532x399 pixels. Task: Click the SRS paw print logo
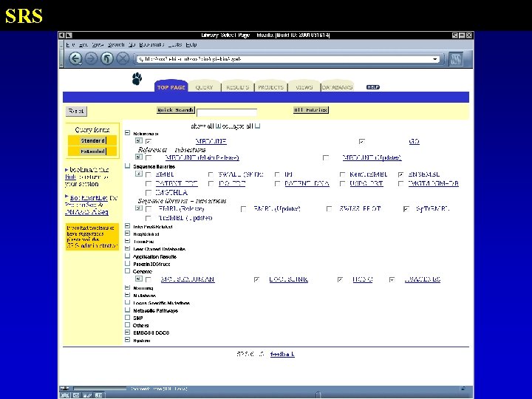pos(137,79)
